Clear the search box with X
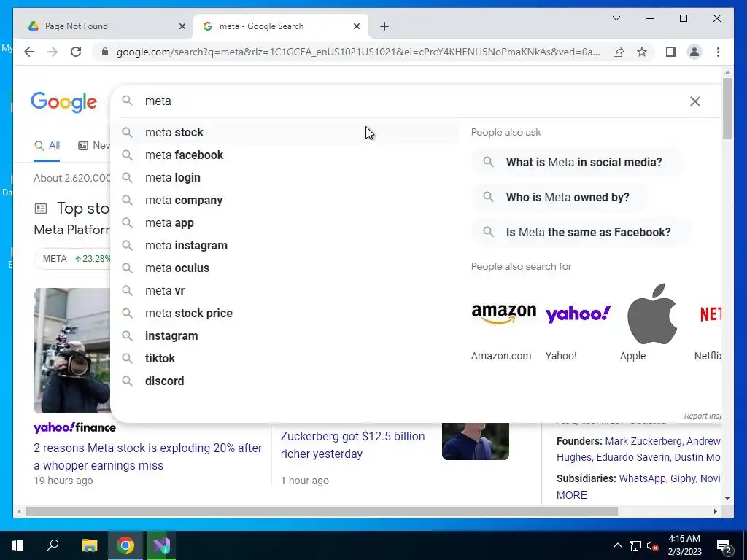 point(695,101)
